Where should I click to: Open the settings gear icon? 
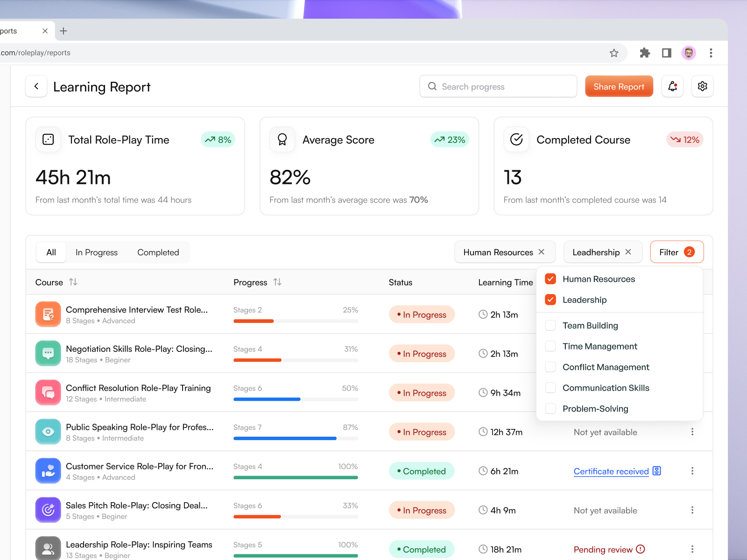click(x=702, y=86)
